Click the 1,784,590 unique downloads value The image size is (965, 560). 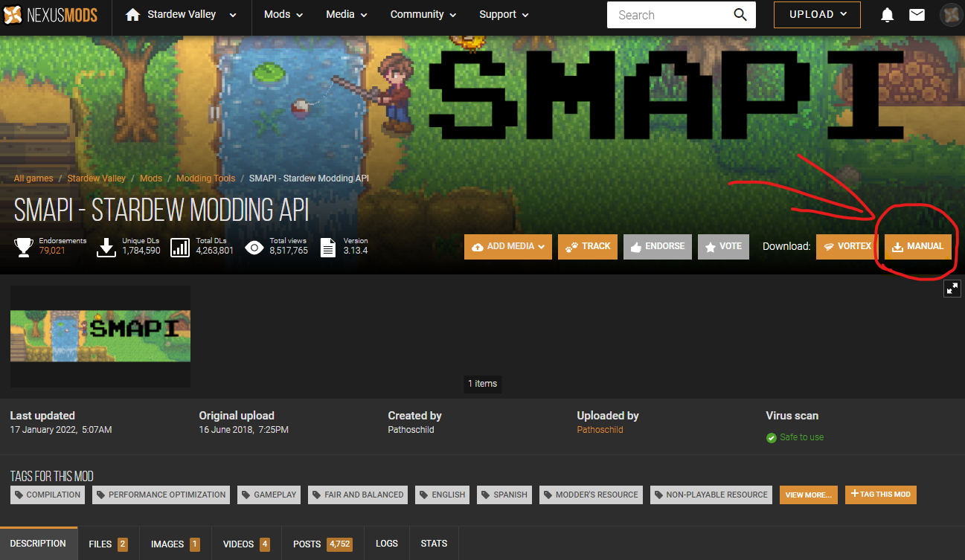pos(141,251)
